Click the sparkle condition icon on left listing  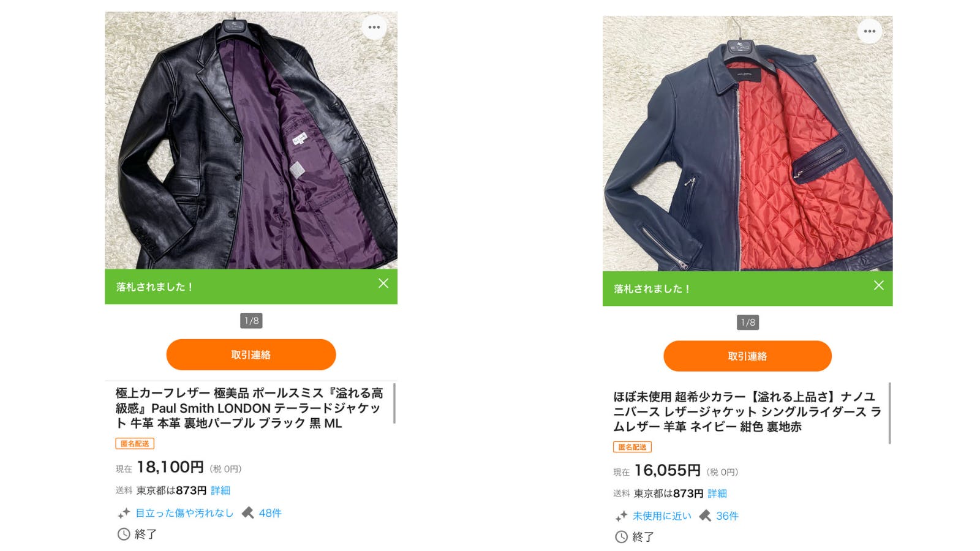coord(124,513)
